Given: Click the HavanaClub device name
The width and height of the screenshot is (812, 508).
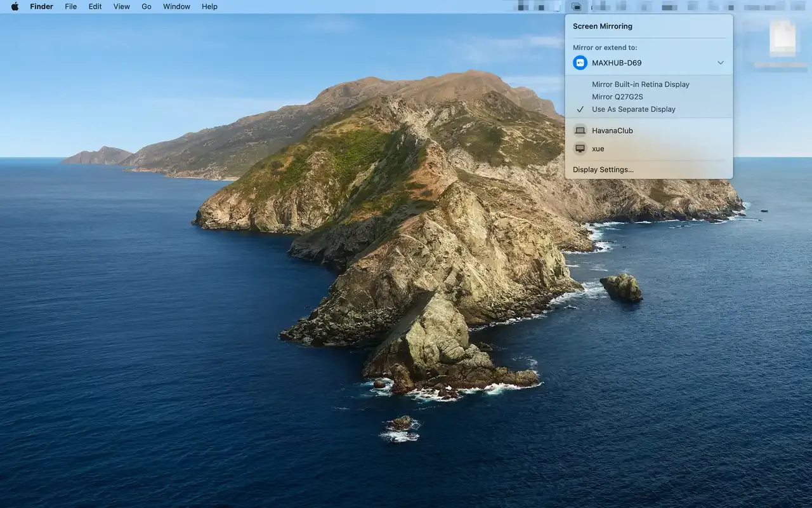Looking at the screenshot, I should point(612,130).
